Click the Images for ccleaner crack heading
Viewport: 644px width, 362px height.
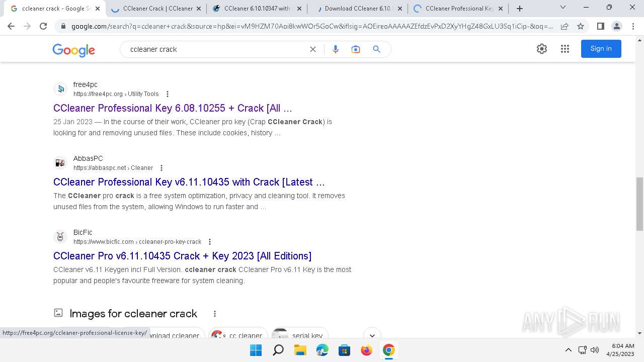point(133,314)
